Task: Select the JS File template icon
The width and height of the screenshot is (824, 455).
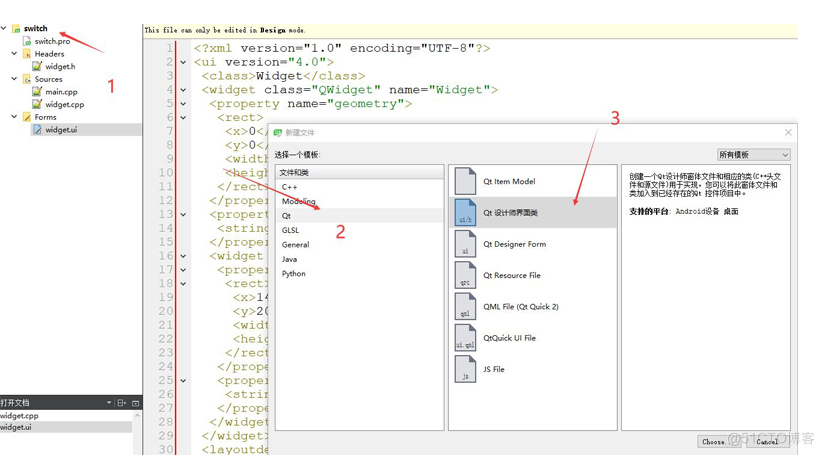Action: point(465,369)
